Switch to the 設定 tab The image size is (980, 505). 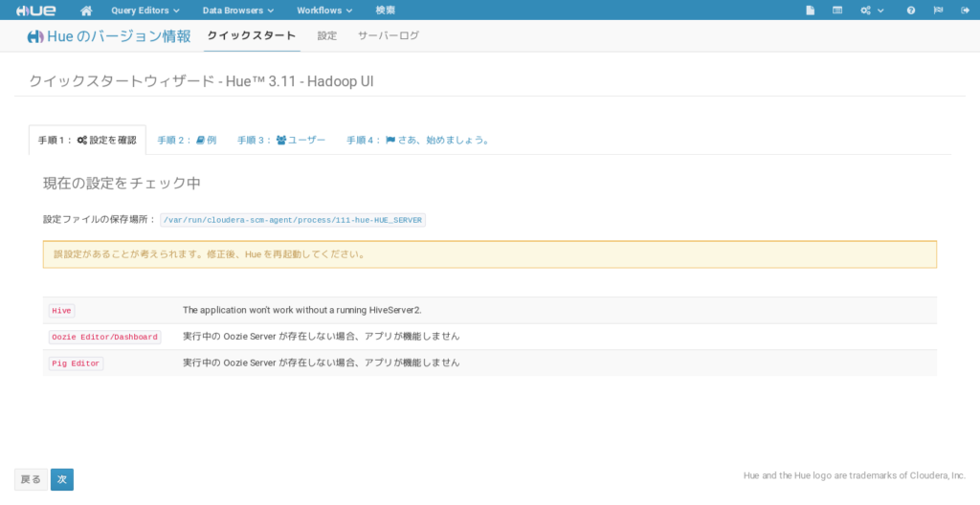[327, 35]
